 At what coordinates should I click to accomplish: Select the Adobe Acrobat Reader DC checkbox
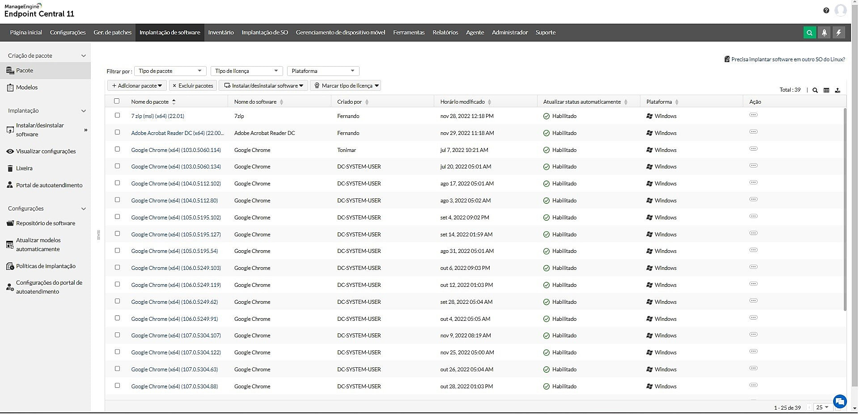coord(117,132)
